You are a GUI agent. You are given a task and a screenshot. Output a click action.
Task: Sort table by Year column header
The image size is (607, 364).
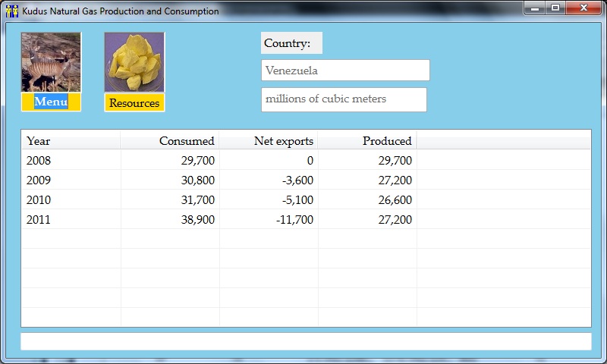point(71,140)
